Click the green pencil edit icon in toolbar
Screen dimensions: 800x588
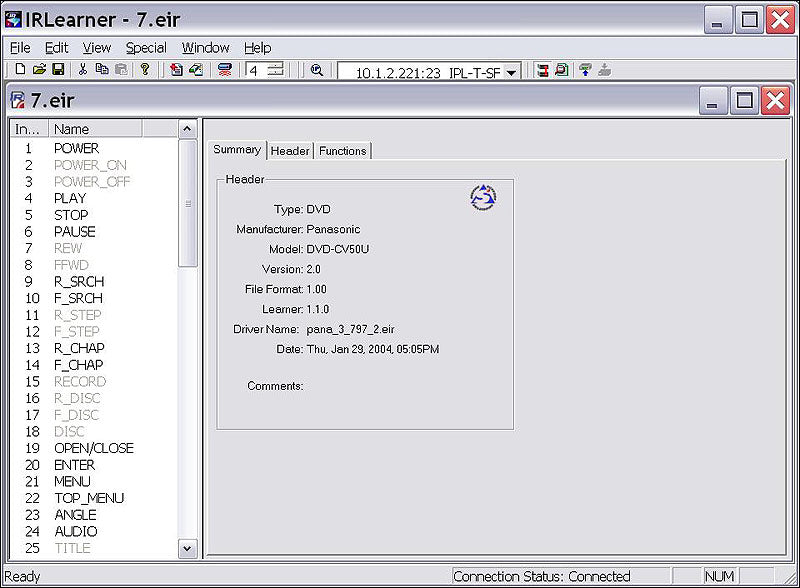[196, 69]
